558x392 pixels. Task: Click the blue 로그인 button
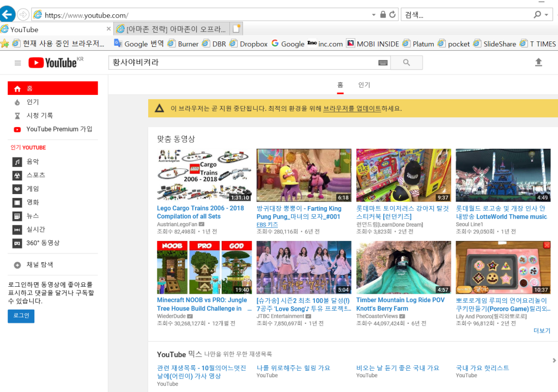pos(21,316)
